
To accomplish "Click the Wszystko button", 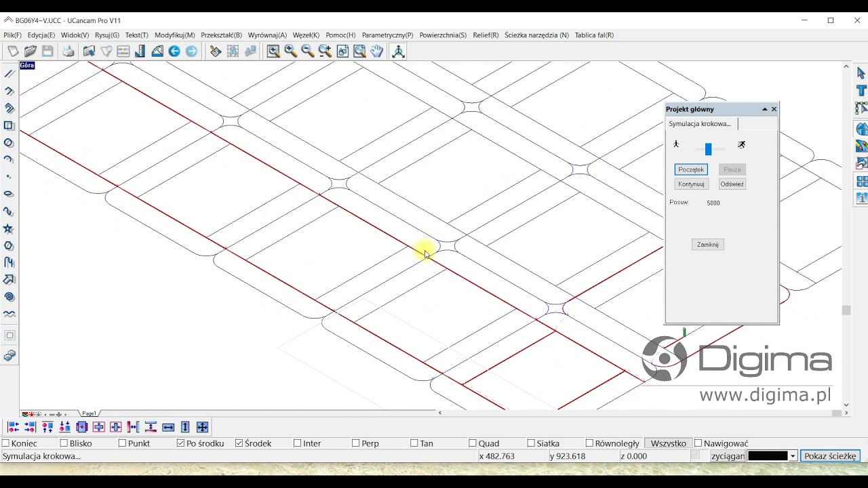I will (x=669, y=443).
